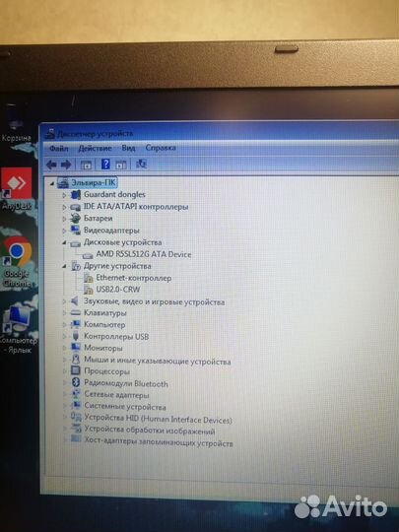Click the Bluetooth radio icon
399x532 pixels.
click(76, 382)
